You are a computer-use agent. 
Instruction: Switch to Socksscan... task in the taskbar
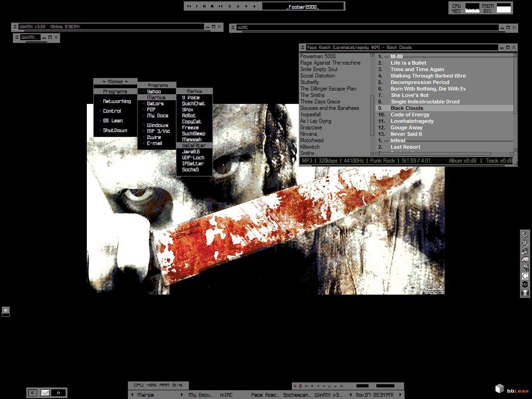297,395
